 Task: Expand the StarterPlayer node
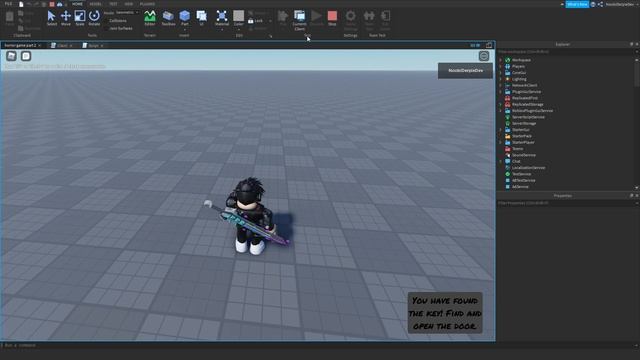click(x=501, y=142)
